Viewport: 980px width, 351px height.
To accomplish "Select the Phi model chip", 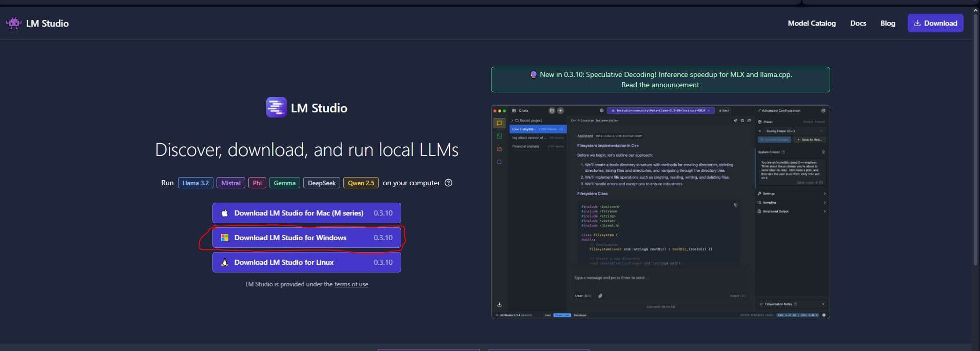I will (x=257, y=183).
